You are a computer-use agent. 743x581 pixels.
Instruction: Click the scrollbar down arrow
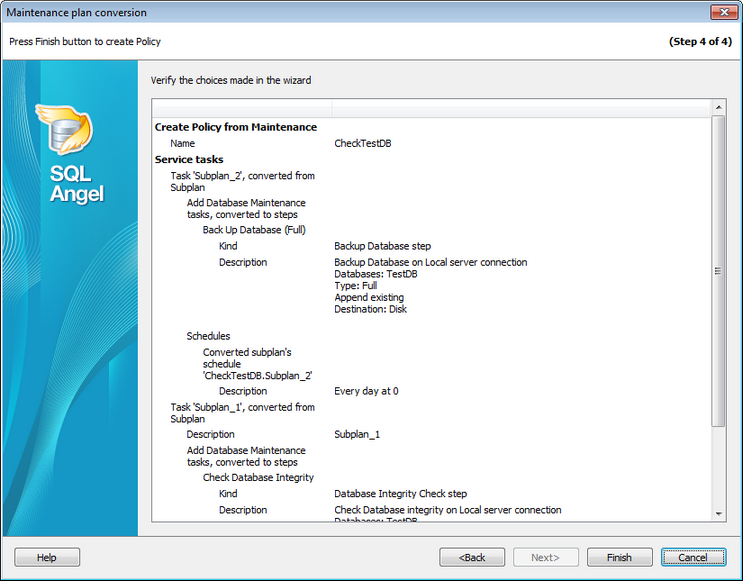point(718,514)
